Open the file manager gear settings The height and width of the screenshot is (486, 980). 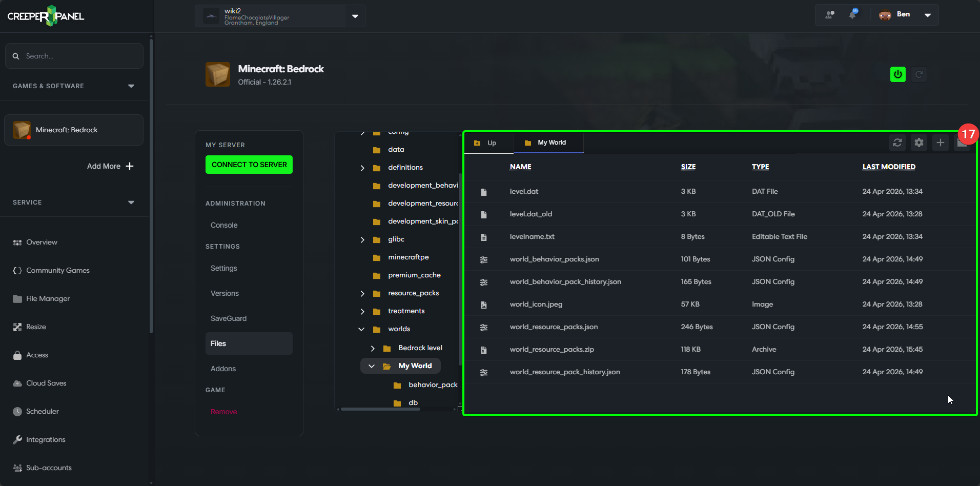tap(919, 143)
